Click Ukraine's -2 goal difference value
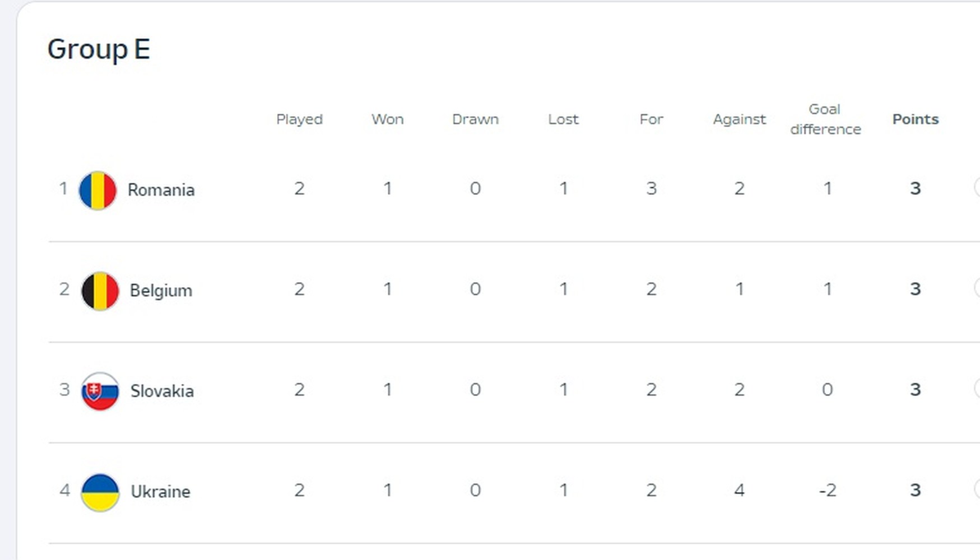Screen dimensions: 980x560 coord(828,491)
